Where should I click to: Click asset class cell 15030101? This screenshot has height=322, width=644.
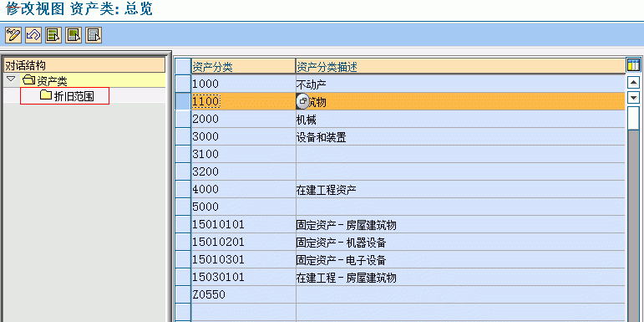(x=243, y=277)
